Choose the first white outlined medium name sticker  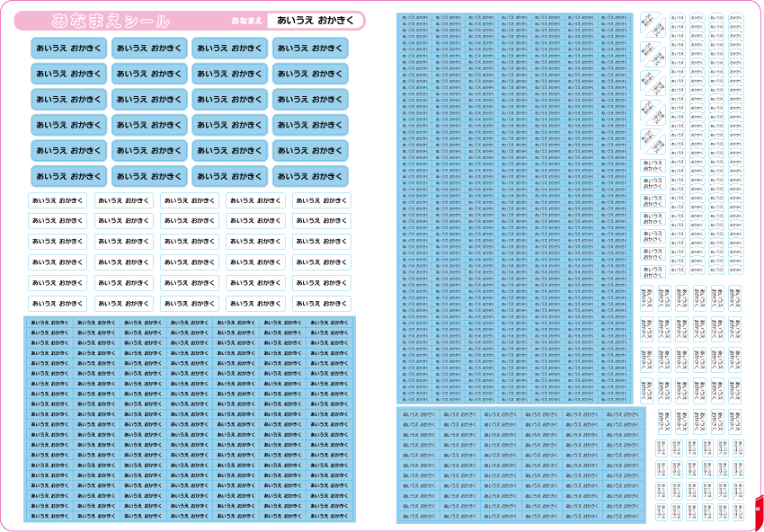point(57,200)
